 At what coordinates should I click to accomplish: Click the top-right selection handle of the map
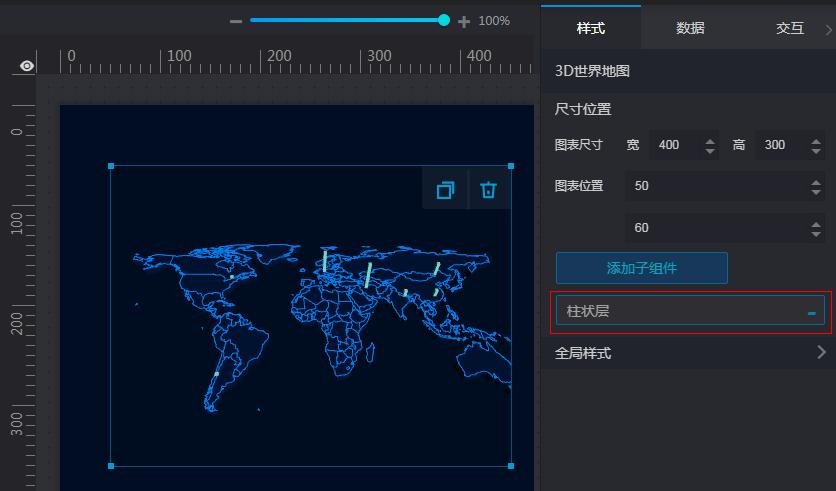click(x=511, y=166)
